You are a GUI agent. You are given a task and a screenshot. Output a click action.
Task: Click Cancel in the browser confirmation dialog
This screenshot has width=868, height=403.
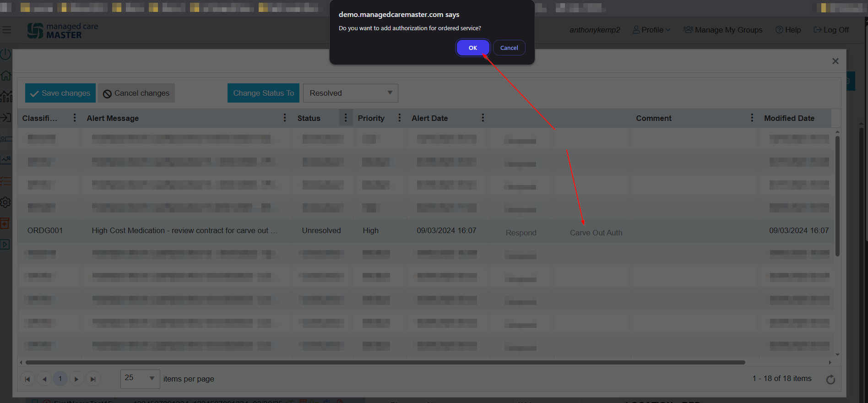(509, 48)
